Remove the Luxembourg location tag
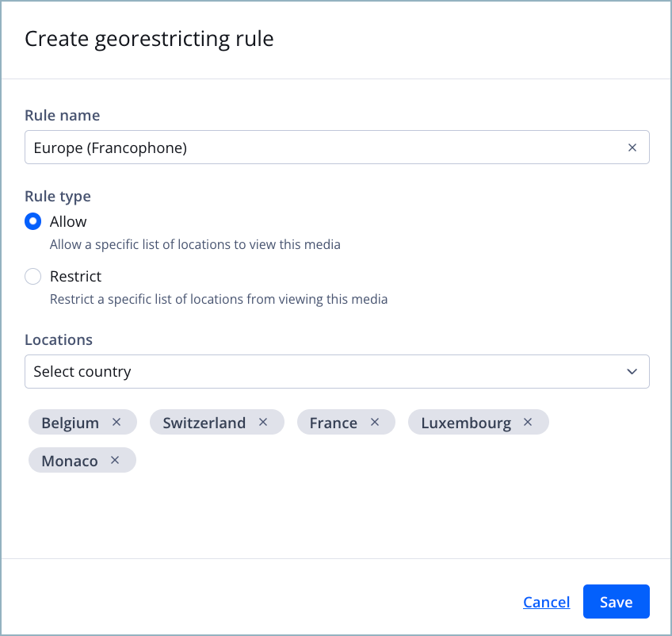The width and height of the screenshot is (672, 636). coord(528,422)
